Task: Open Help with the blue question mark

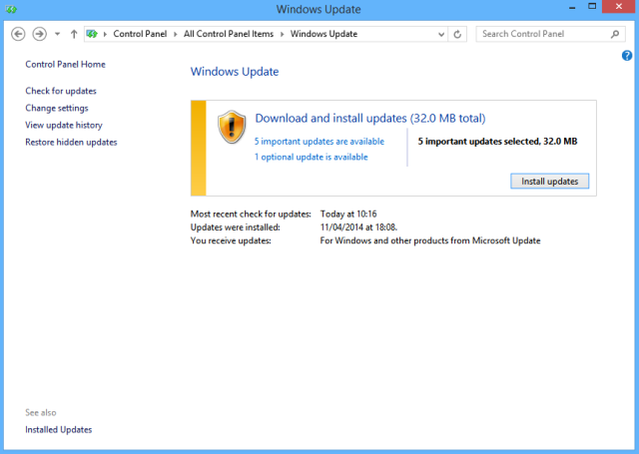Action: click(627, 55)
